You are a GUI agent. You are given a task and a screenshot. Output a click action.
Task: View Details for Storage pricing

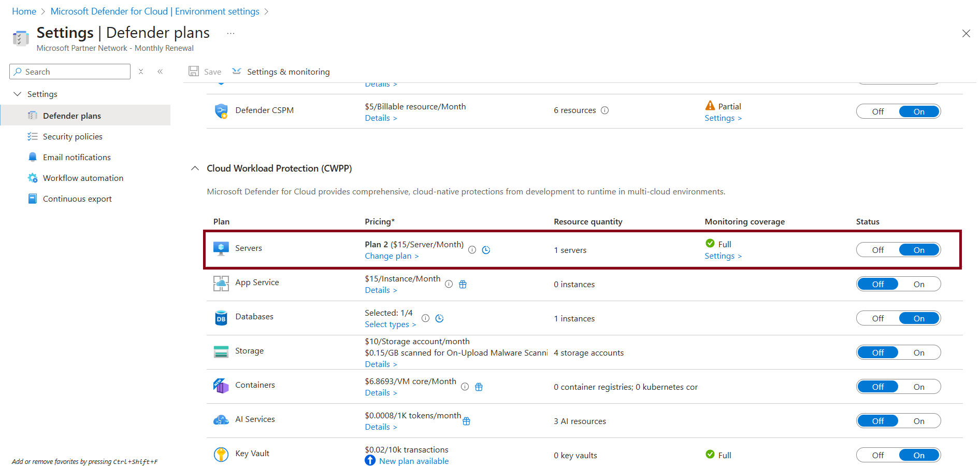click(x=381, y=364)
